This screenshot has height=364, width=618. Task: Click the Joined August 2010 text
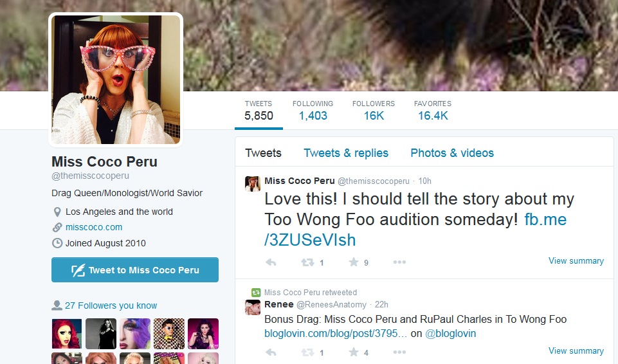[x=105, y=243]
